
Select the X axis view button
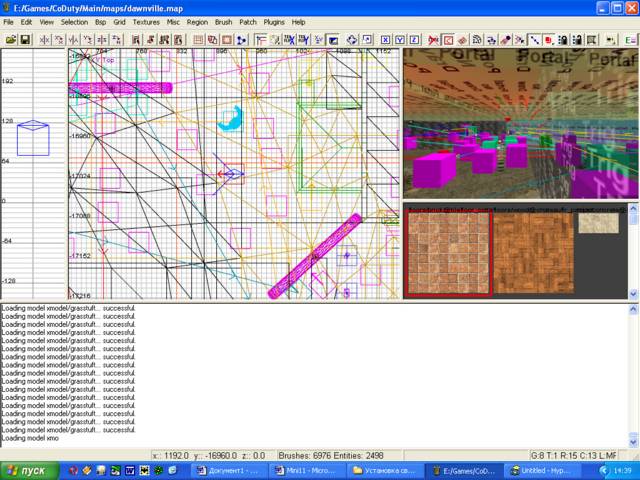point(385,40)
